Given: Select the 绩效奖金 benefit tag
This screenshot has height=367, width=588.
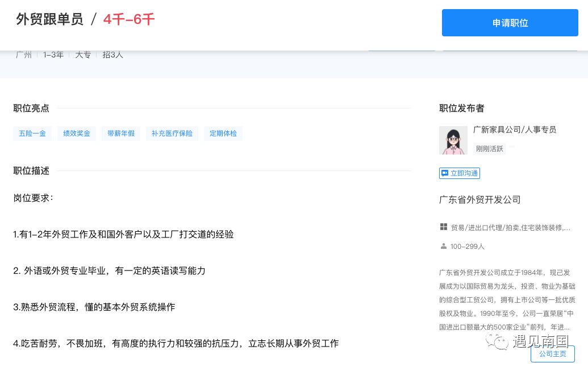Looking at the screenshot, I should (x=77, y=133).
